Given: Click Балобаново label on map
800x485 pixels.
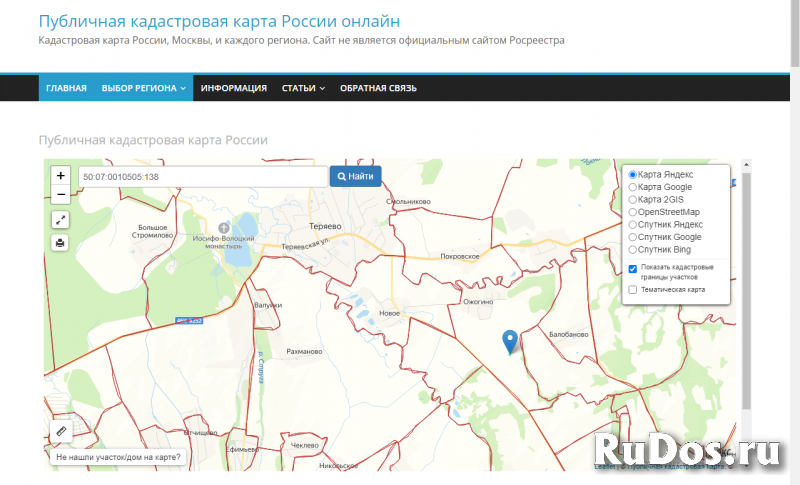Looking at the screenshot, I should coord(569,335).
